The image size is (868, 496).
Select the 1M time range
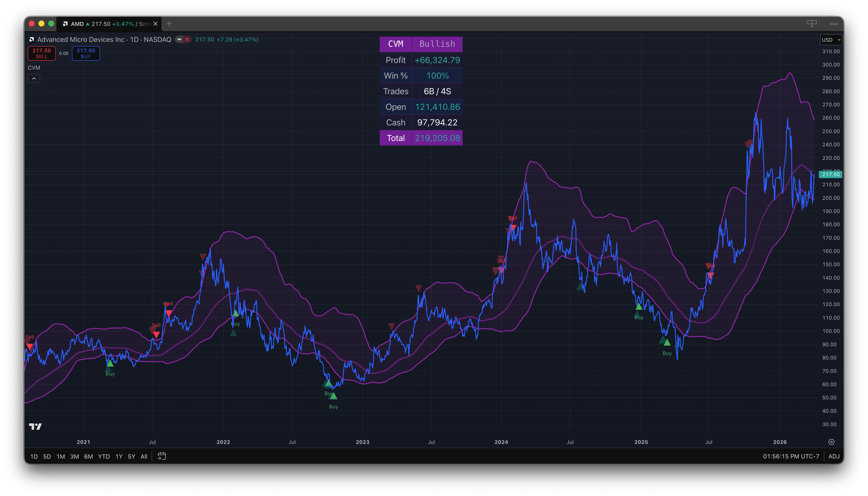(61, 456)
